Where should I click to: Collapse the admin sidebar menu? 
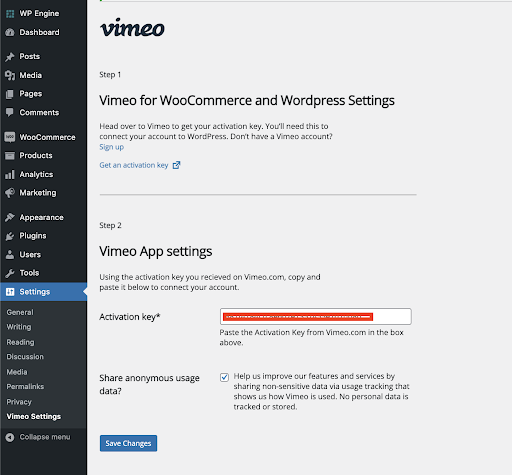click(x=38, y=437)
